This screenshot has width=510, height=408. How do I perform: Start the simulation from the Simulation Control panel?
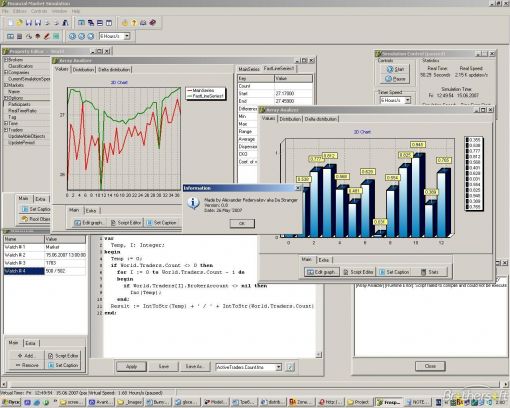click(x=395, y=69)
